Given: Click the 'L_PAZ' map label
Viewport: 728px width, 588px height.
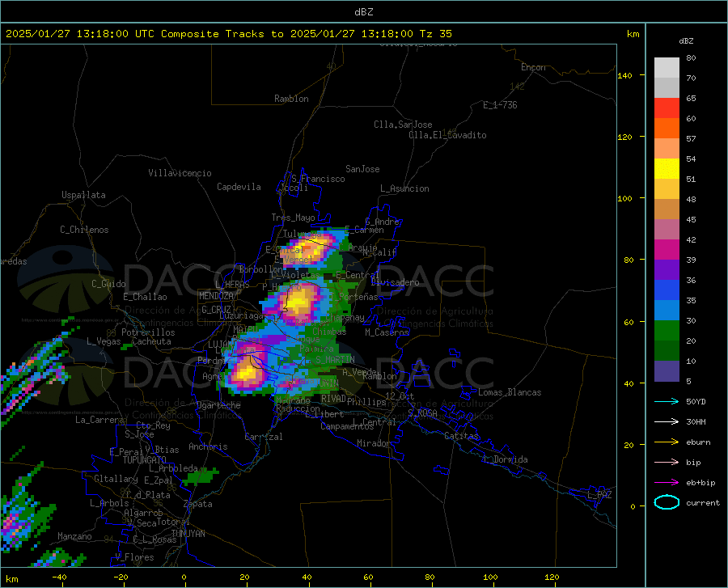Looking at the screenshot, I should [x=599, y=495].
